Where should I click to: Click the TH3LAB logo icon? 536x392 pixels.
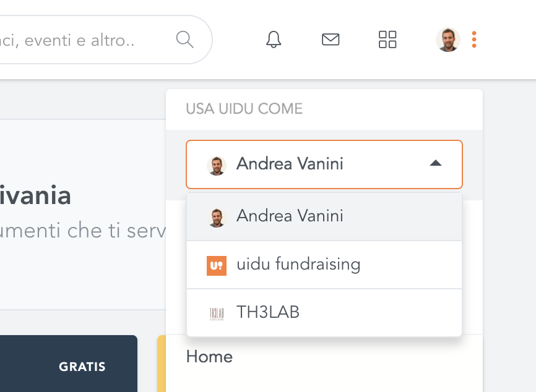pos(217,313)
